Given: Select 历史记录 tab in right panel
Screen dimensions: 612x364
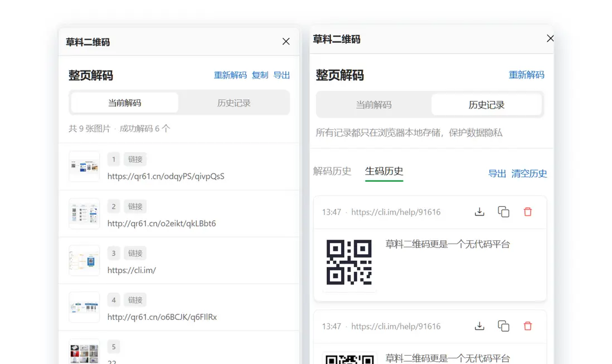Looking at the screenshot, I should tap(487, 105).
